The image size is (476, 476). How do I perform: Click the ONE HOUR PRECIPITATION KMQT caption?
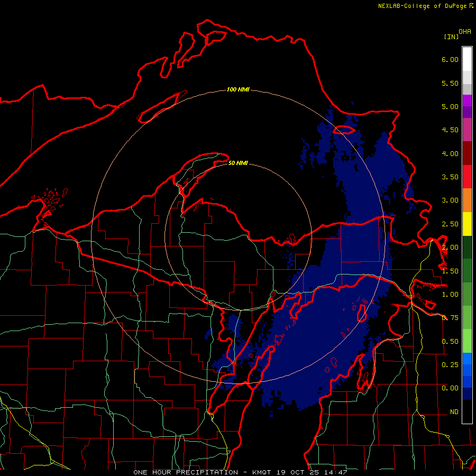(x=240, y=472)
